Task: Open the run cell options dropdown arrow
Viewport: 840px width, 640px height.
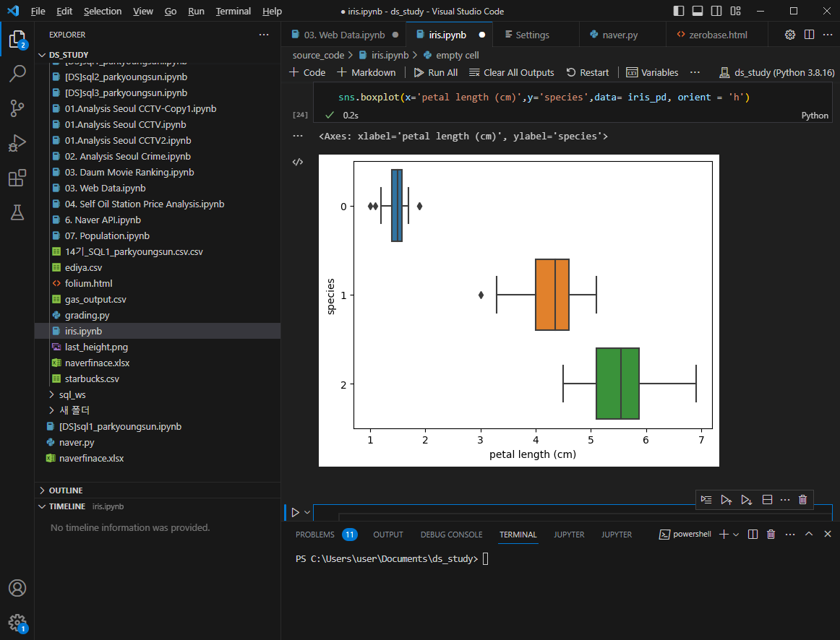Action: click(307, 513)
